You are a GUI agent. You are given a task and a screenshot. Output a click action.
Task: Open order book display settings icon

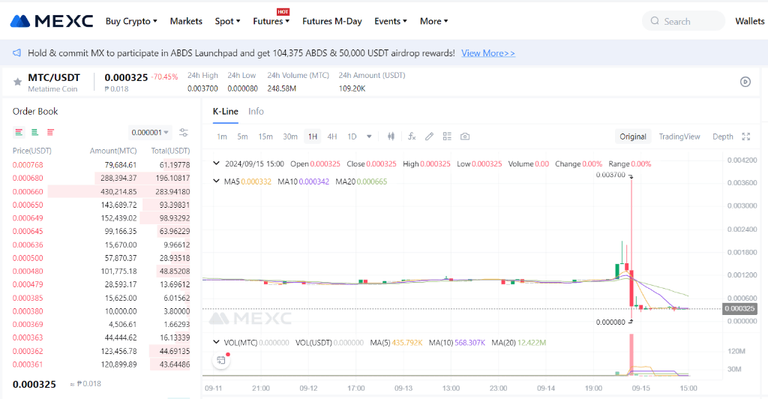point(184,132)
